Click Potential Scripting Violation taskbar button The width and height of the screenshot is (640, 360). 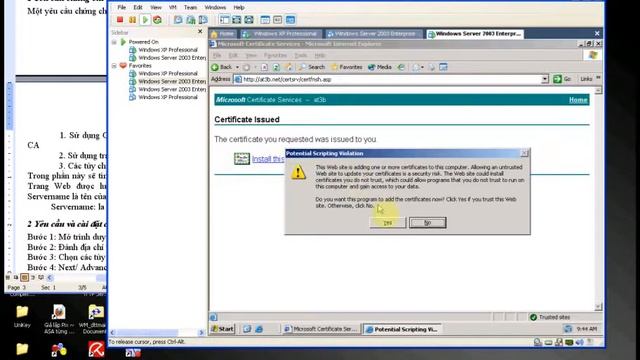403,329
